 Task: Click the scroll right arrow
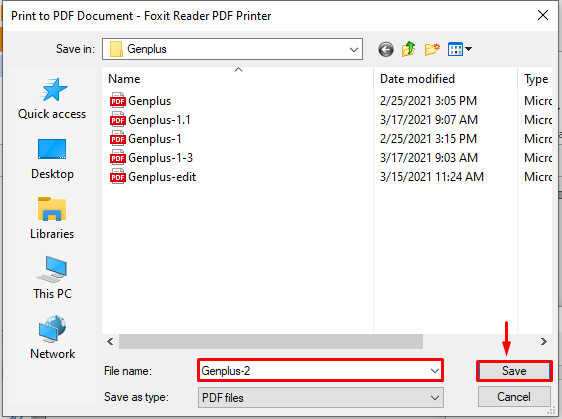(544, 342)
